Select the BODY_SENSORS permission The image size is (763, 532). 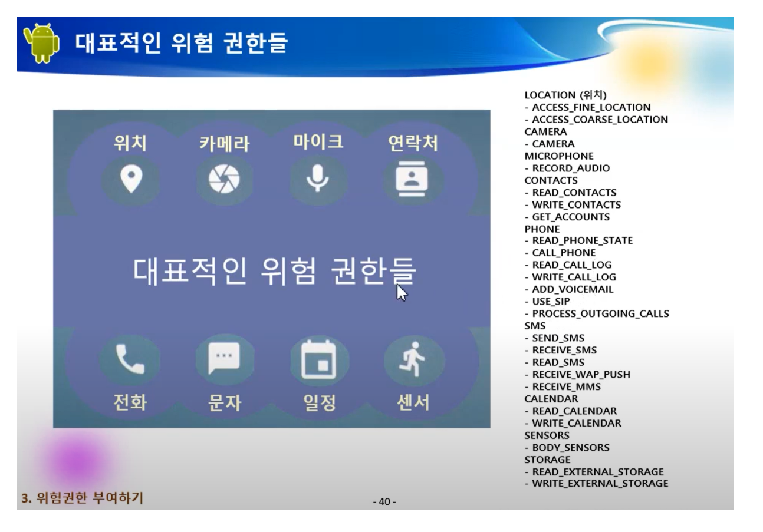(571, 447)
